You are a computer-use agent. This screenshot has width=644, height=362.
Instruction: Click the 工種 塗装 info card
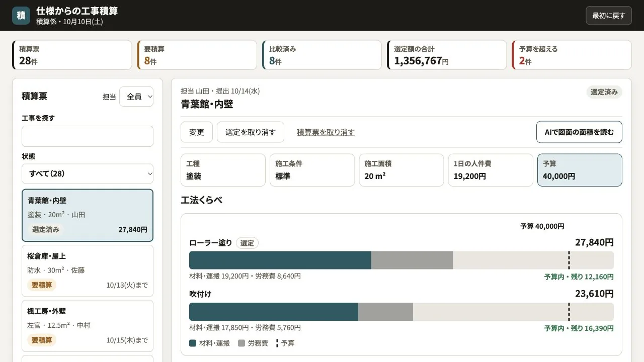(223, 170)
